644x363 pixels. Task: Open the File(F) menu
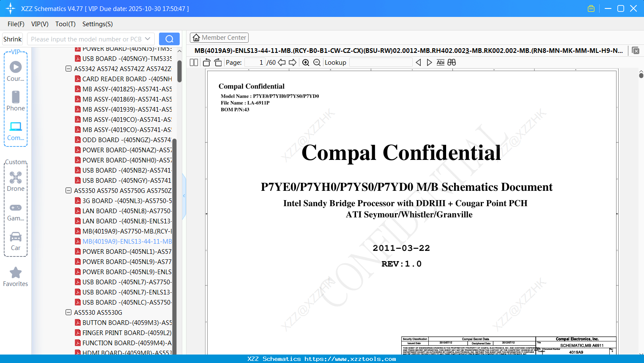coord(16,24)
